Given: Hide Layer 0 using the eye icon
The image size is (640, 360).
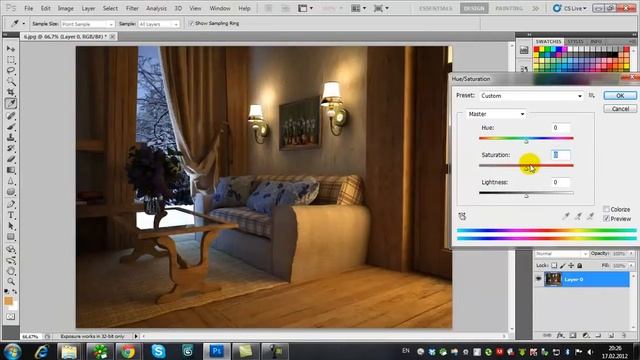Looking at the screenshot, I should [x=539, y=279].
